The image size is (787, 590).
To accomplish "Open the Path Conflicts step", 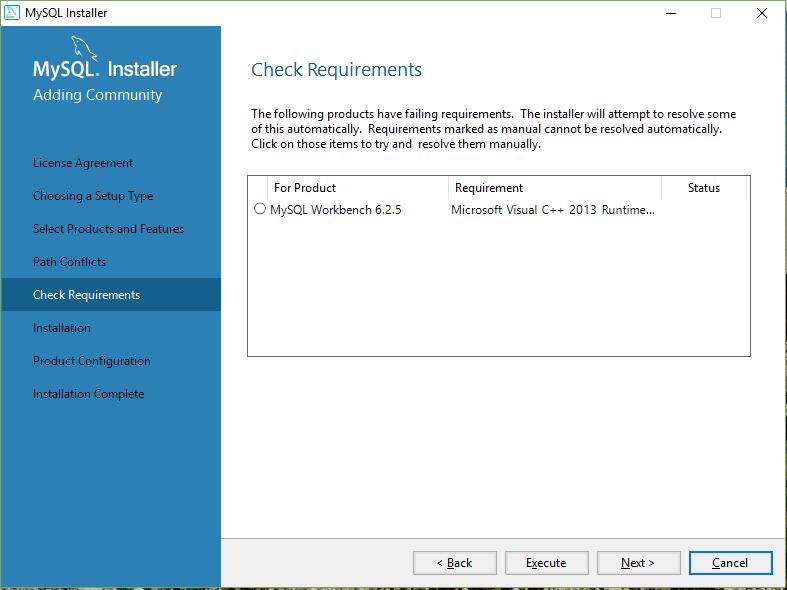I will coord(69,262).
